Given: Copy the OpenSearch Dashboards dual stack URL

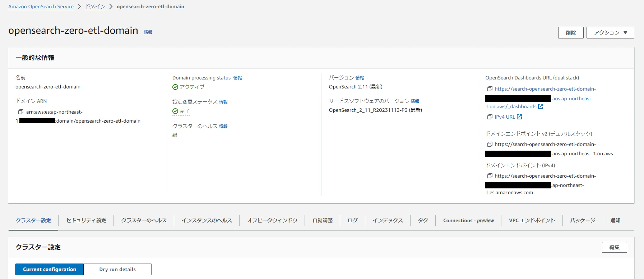Looking at the screenshot, I should (490, 89).
